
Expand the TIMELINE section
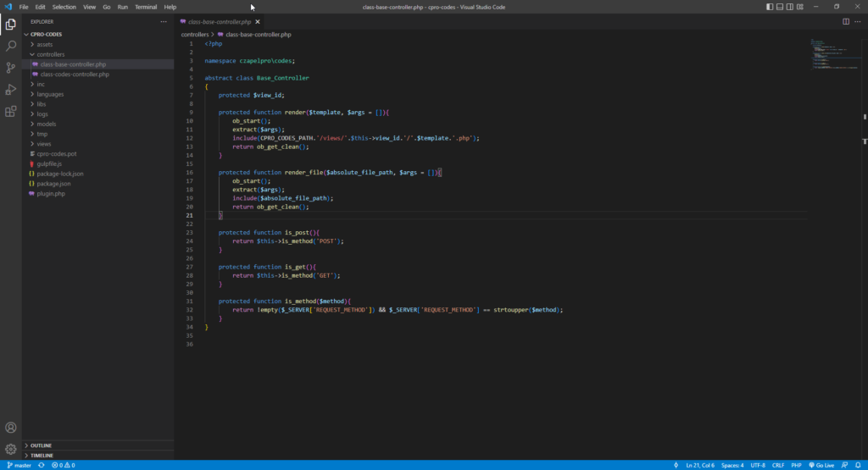click(98, 455)
